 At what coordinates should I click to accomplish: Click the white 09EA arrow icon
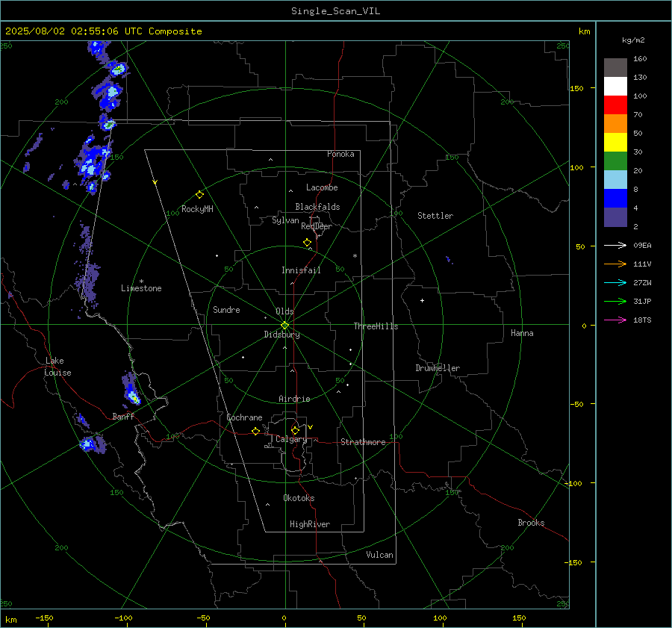(615, 245)
